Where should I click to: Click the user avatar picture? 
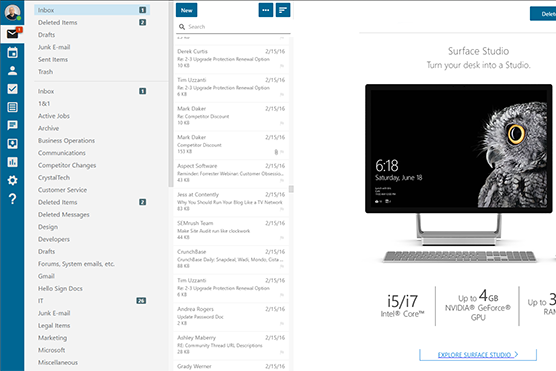12,12
